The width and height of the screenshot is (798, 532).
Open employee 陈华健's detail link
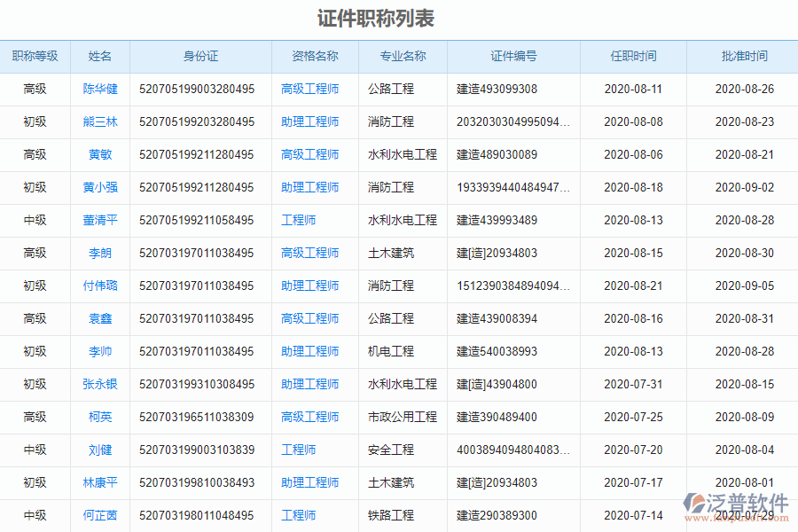(99, 89)
